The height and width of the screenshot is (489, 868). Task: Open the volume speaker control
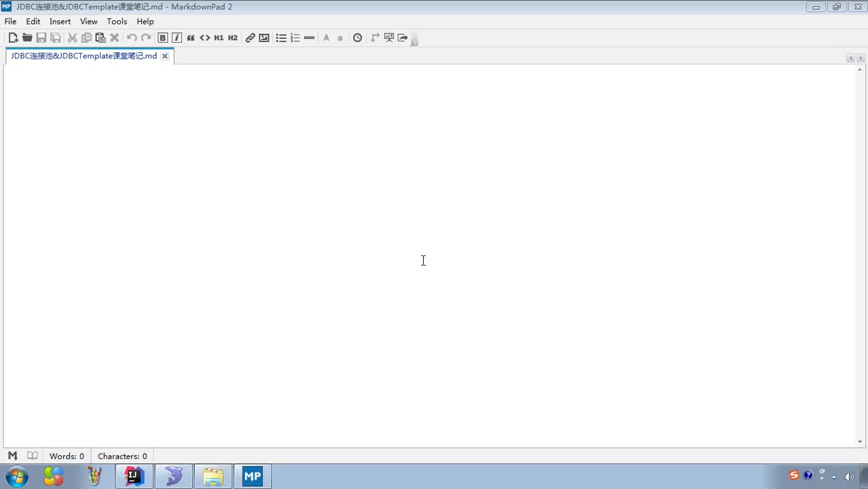[849, 477]
